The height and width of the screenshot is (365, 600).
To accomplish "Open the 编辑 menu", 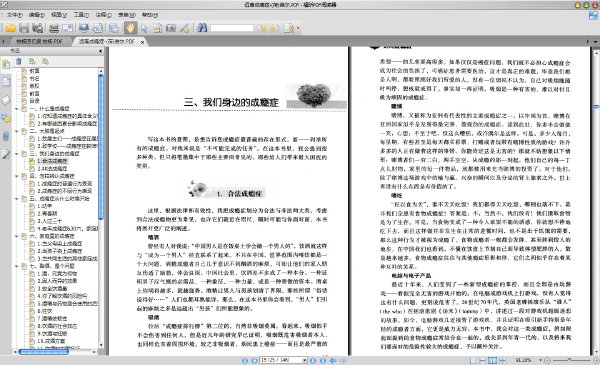I will tap(37, 15).
